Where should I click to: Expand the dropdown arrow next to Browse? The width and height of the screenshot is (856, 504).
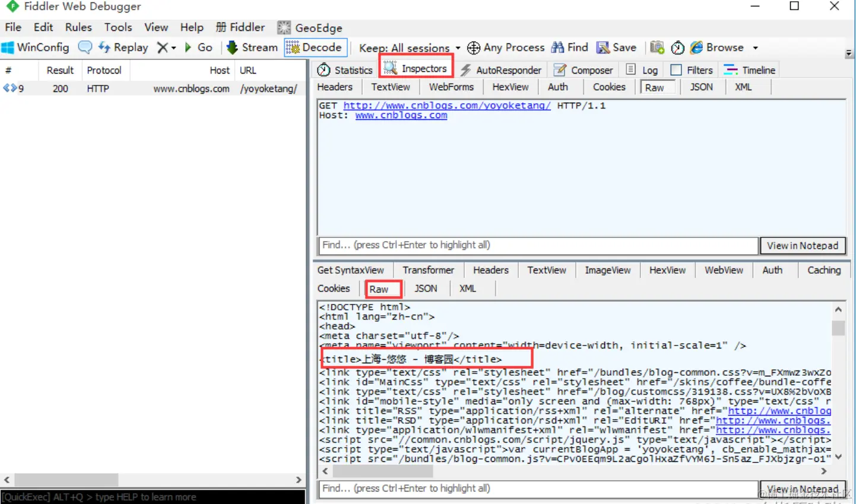(x=755, y=48)
